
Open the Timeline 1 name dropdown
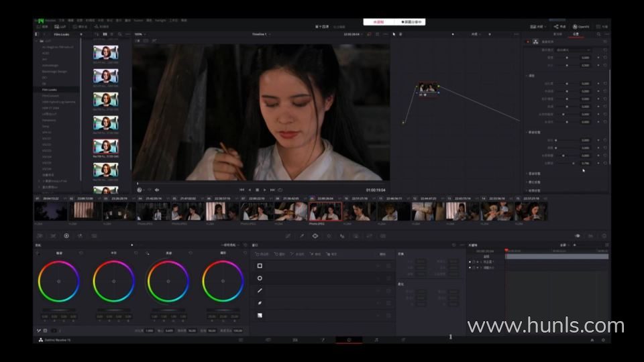click(260, 34)
